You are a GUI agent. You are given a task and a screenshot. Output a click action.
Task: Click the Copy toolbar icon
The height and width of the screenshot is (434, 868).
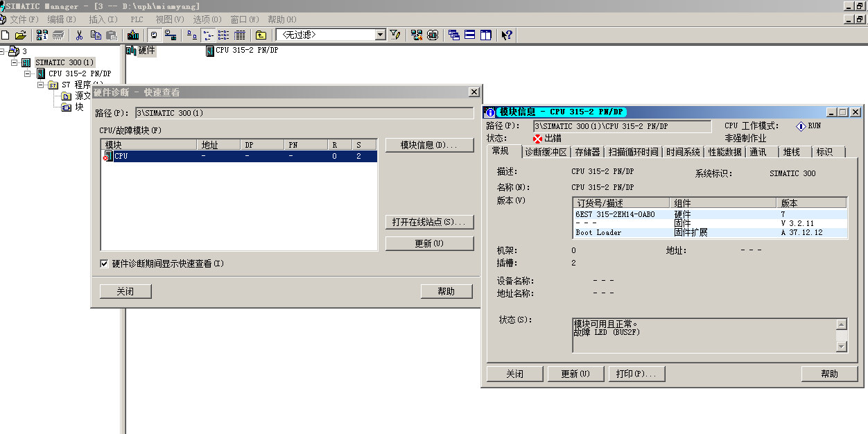96,35
